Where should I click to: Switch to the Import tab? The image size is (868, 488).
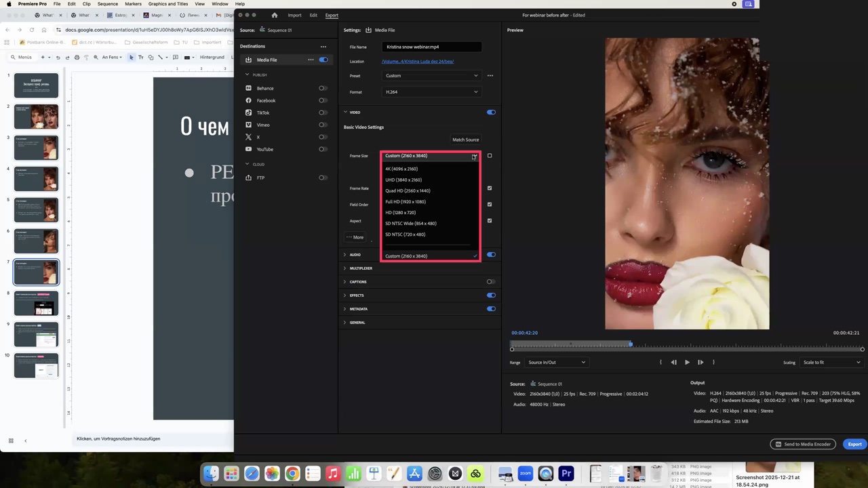point(294,15)
